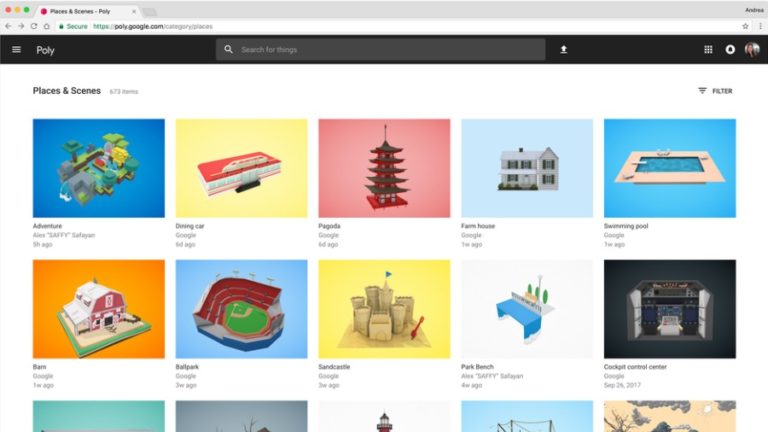The image size is (768, 432).
Task: Open the beige clouds thumbnail at bottom
Action: coord(670,416)
